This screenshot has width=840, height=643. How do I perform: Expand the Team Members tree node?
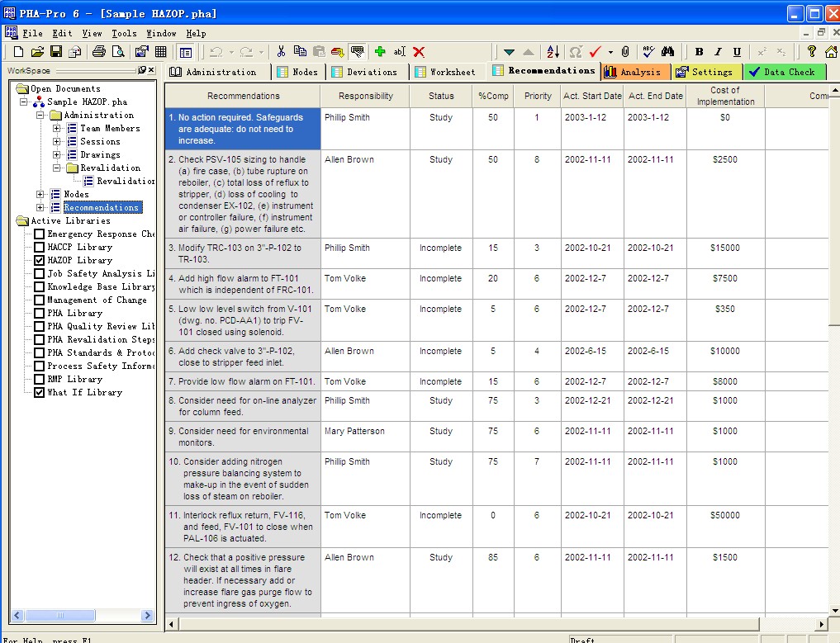tap(57, 129)
